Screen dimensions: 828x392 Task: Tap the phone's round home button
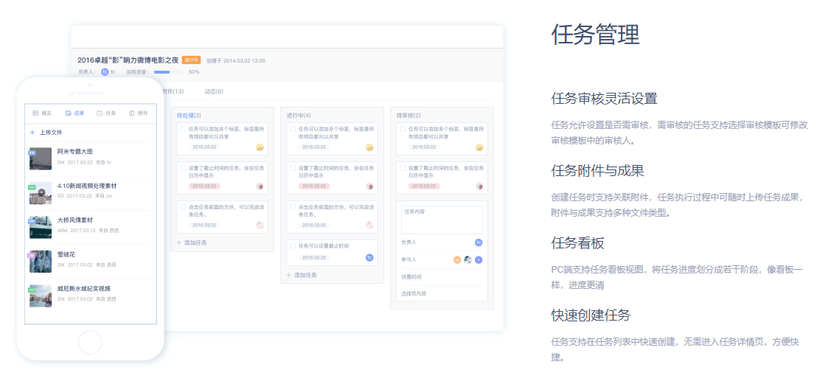pyautogui.click(x=90, y=342)
